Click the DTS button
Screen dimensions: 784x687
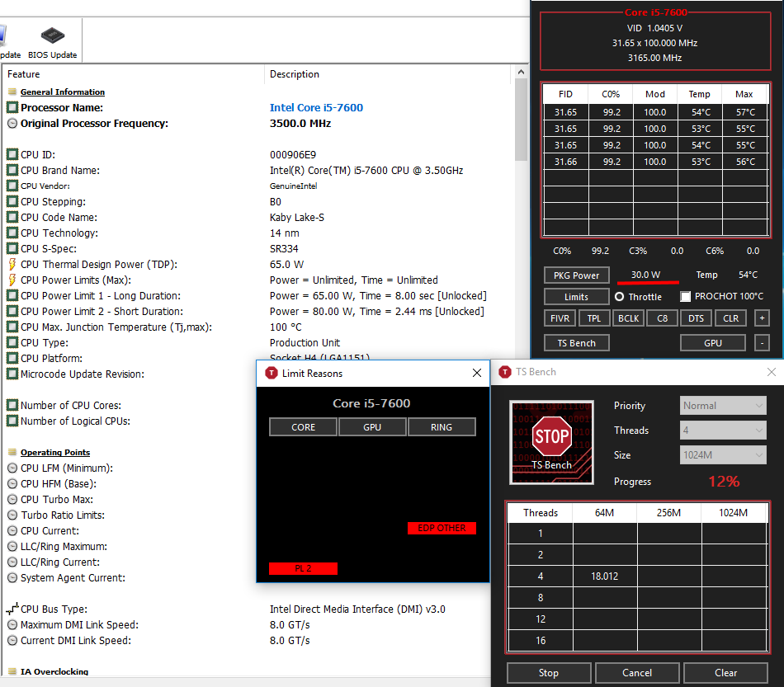coord(696,318)
